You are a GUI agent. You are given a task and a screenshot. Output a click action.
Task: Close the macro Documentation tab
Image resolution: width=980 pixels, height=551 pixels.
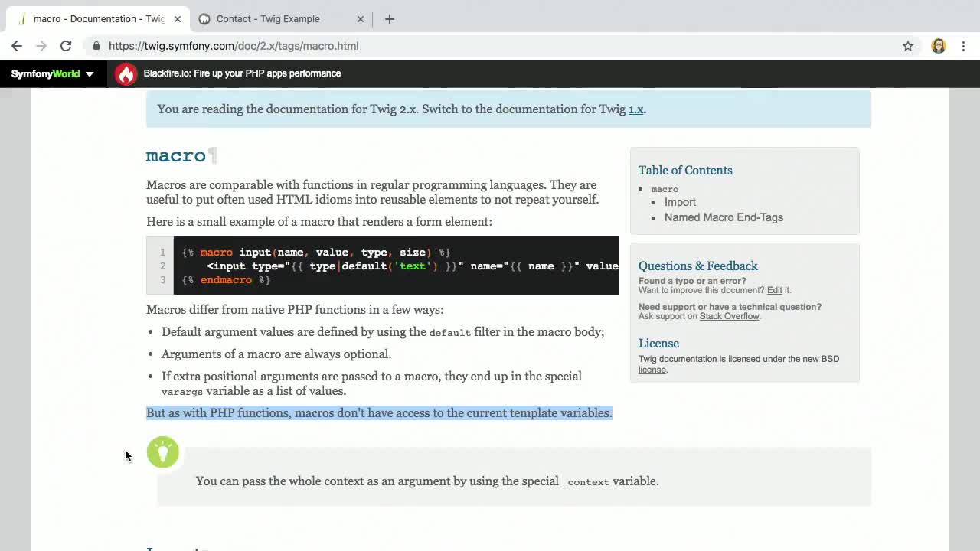(x=177, y=18)
